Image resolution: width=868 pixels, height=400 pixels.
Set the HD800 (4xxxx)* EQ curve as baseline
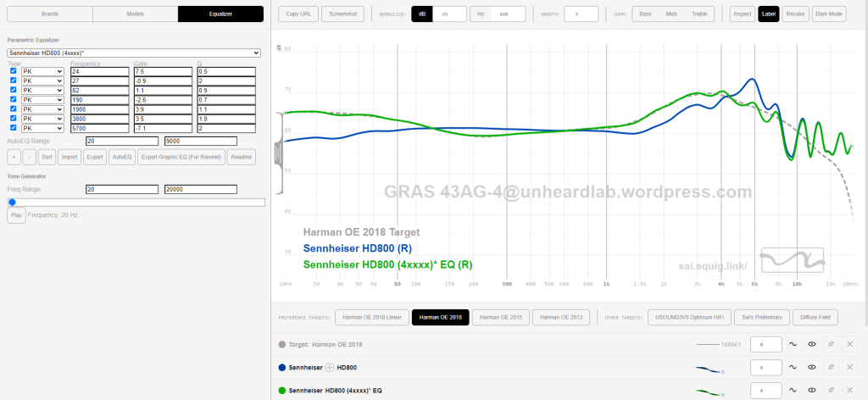(x=793, y=391)
